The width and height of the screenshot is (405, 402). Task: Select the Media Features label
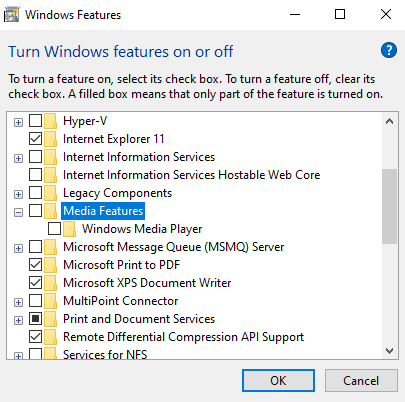(103, 211)
